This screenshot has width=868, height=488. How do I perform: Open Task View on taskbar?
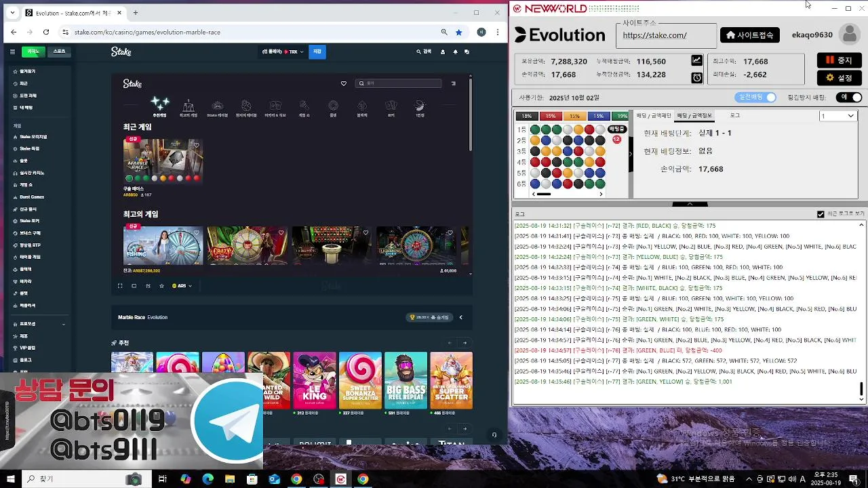coord(163,479)
